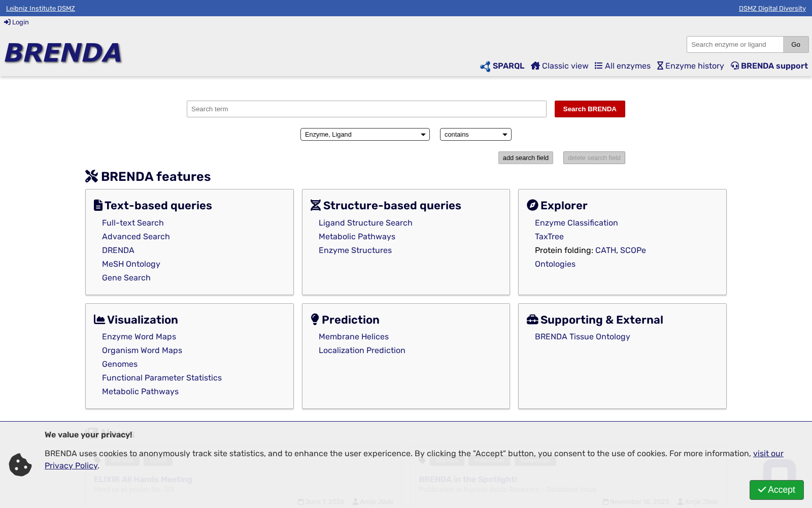This screenshot has width=812, height=508.
Task: Open BRENDA Tissue Ontology
Action: click(x=583, y=337)
